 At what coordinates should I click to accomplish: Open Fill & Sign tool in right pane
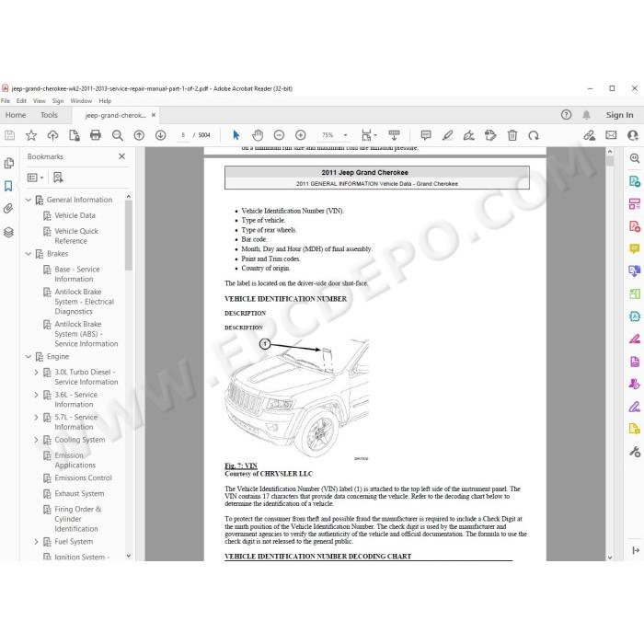[635, 407]
